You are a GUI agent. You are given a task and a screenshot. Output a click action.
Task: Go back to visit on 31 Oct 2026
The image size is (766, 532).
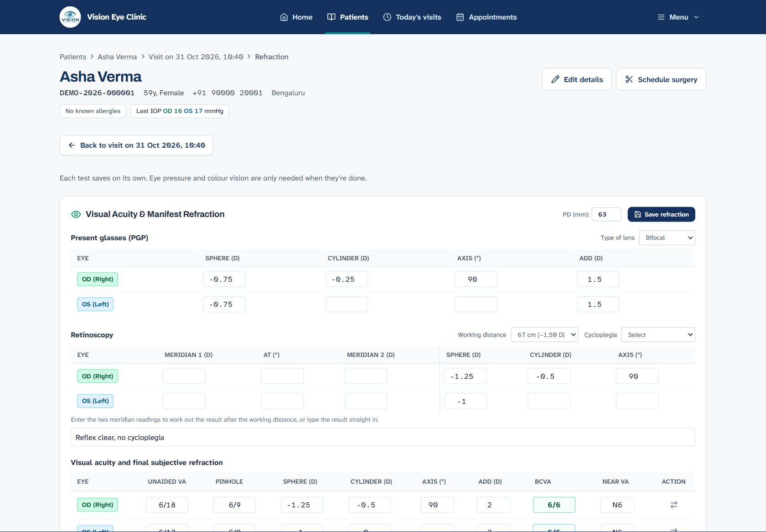pos(136,145)
